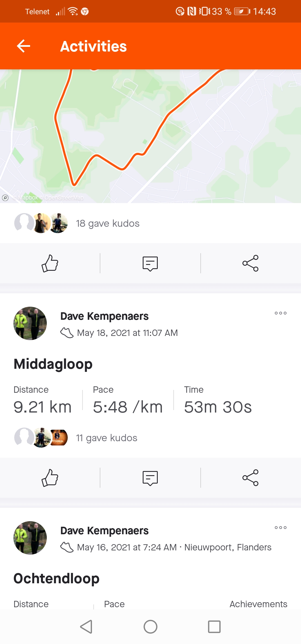Open the Middagloop activity title
Screen dimensions: 301x644
click(x=53, y=364)
